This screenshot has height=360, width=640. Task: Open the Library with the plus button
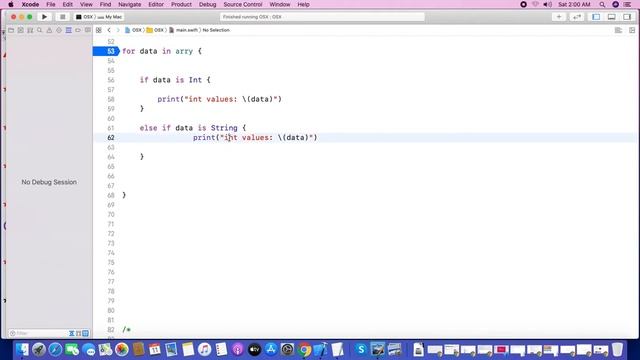(x=559, y=17)
